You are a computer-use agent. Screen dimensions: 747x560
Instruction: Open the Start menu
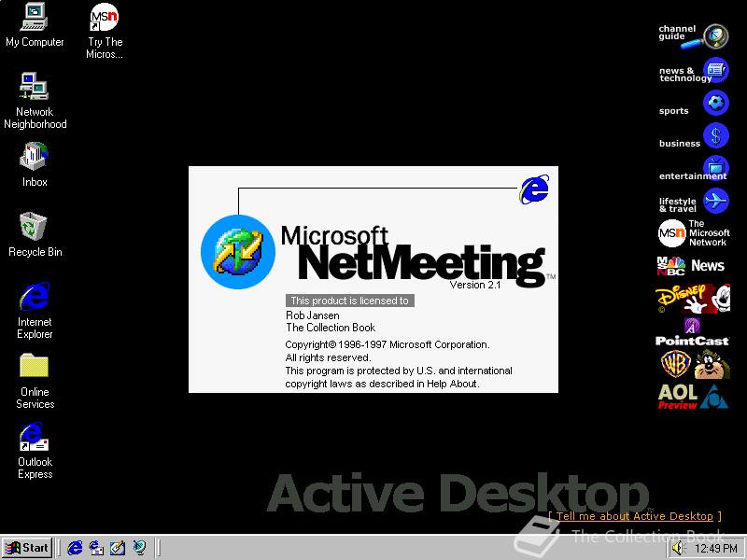coord(27,548)
